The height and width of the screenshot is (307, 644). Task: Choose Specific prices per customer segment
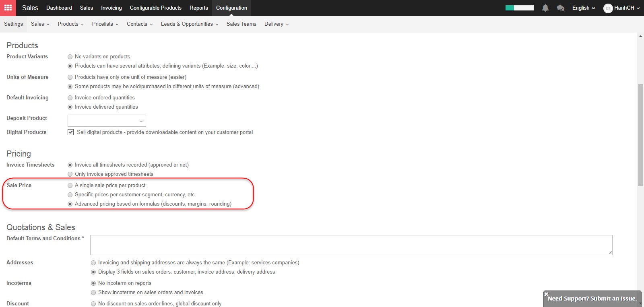70,195
